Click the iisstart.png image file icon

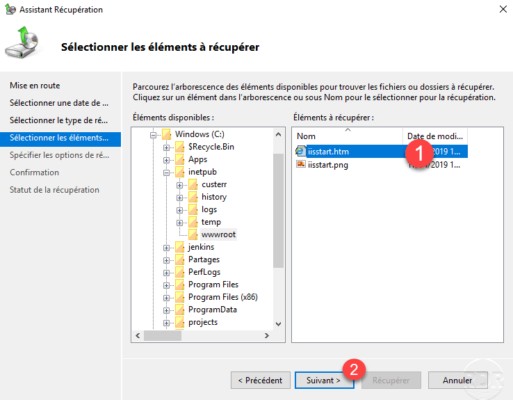[x=301, y=164]
